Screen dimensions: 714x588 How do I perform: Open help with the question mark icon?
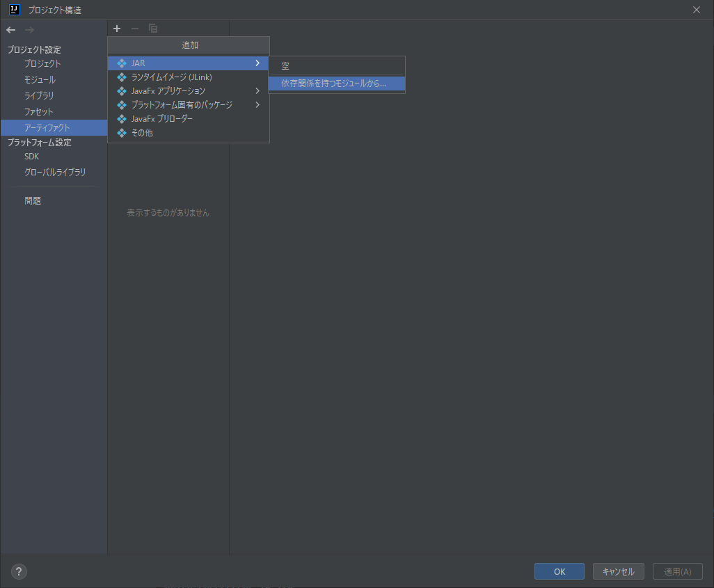click(18, 571)
